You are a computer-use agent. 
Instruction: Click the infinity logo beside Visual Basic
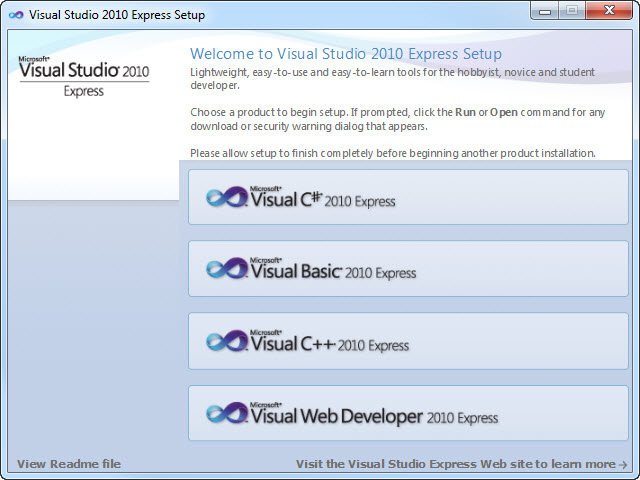click(x=227, y=269)
